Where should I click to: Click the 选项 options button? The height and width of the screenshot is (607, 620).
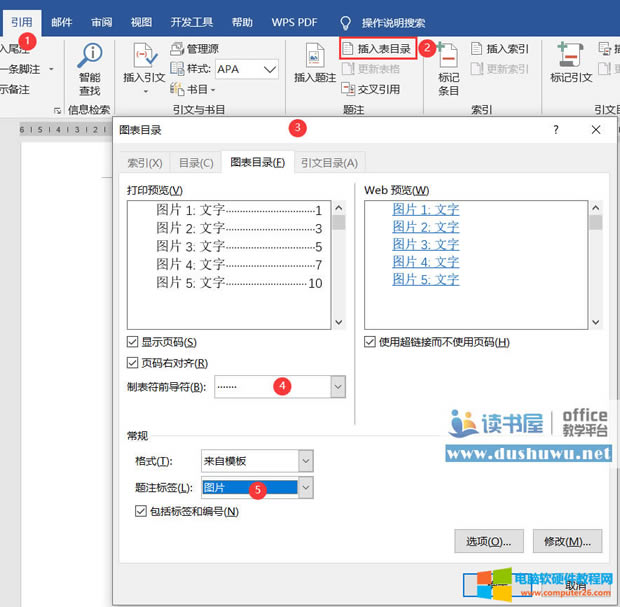[x=489, y=541]
